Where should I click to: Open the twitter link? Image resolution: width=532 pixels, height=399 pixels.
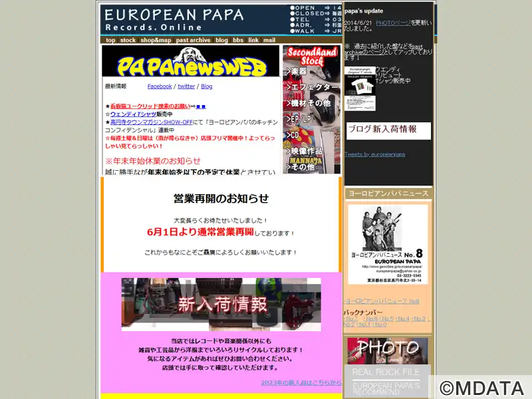pyautogui.click(x=186, y=86)
